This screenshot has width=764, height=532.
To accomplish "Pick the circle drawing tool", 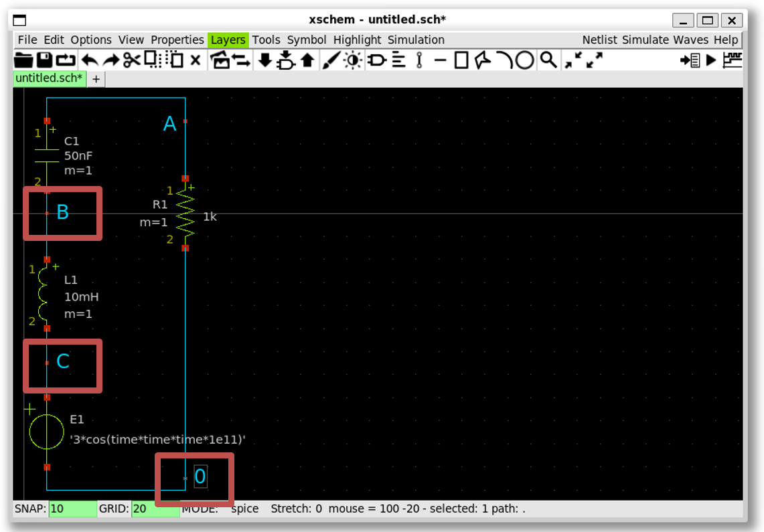I will pyautogui.click(x=525, y=60).
